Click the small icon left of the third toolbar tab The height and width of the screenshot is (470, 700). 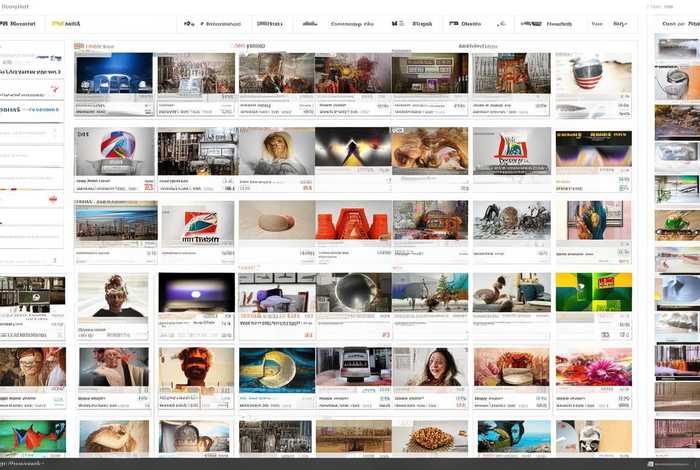(190, 24)
